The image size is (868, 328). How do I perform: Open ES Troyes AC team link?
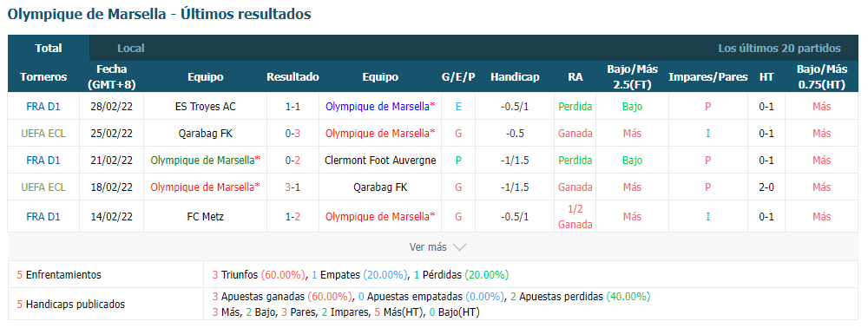tap(206, 106)
